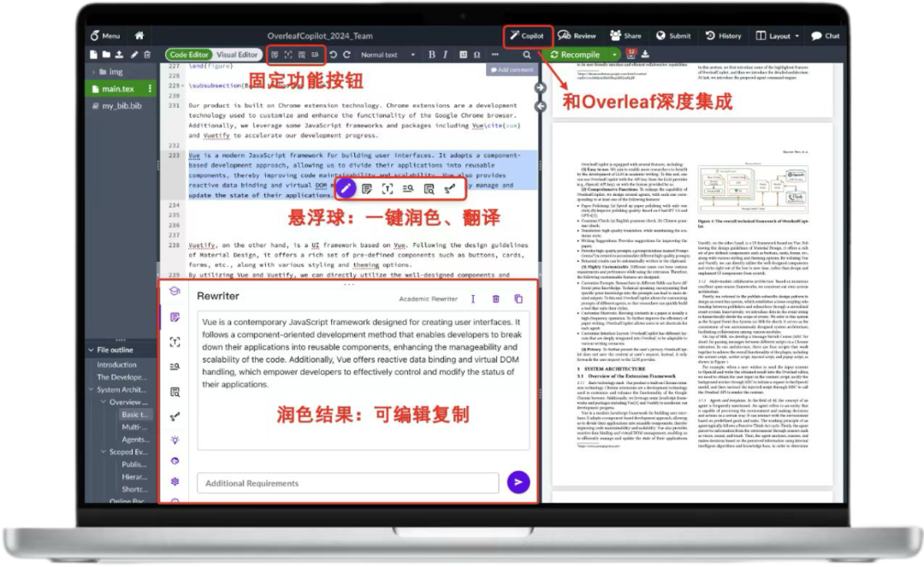Click the Additional Requirements input field
Viewport: 924px width, 567px height.
coord(347,483)
